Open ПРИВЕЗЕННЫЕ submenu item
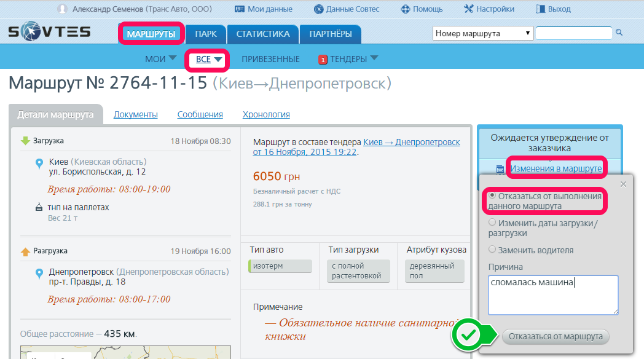Screen dimensions: 644x359 270,59
